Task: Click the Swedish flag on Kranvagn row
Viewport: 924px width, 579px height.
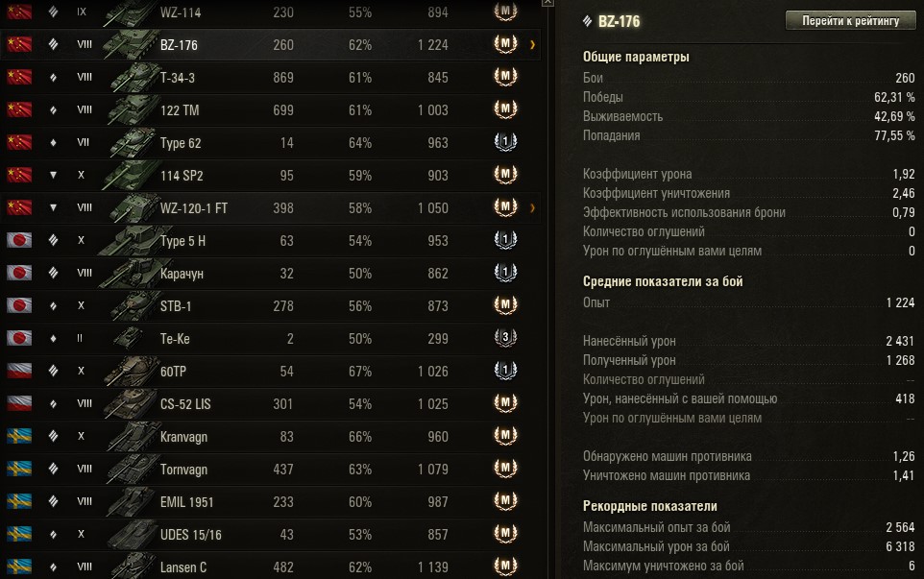Action: point(19,437)
